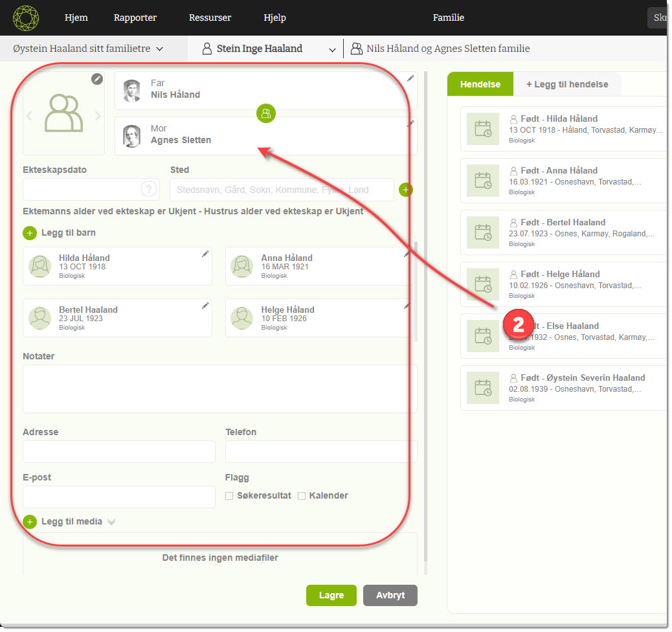Edit Bertel Haaland child card pencil
This screenshot has width=672, height=632.
(205, 306)
